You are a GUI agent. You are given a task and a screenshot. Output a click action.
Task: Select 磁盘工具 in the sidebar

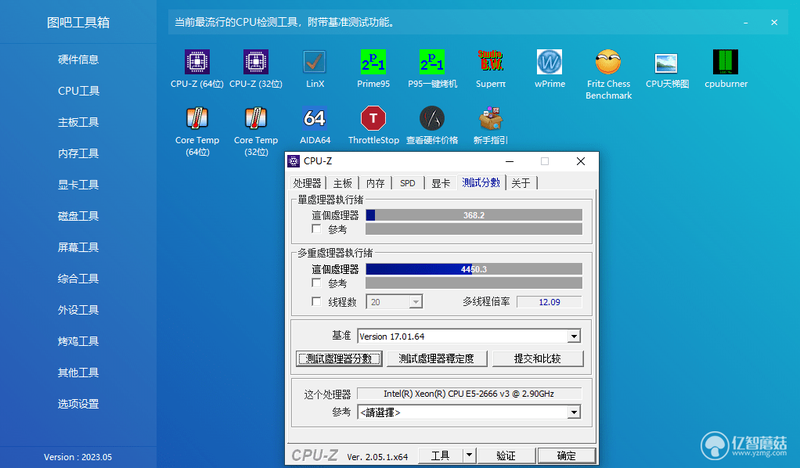point(78,216)
